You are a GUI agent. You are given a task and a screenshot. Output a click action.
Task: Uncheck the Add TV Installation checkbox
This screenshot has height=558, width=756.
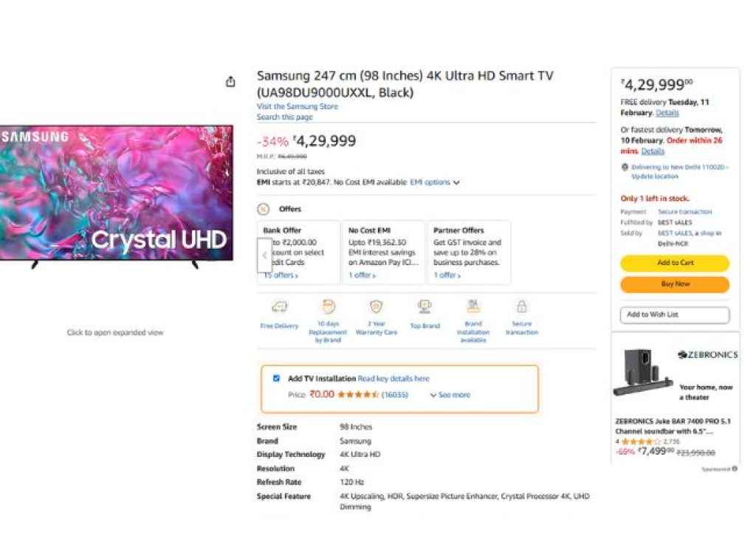click(277, 379)
